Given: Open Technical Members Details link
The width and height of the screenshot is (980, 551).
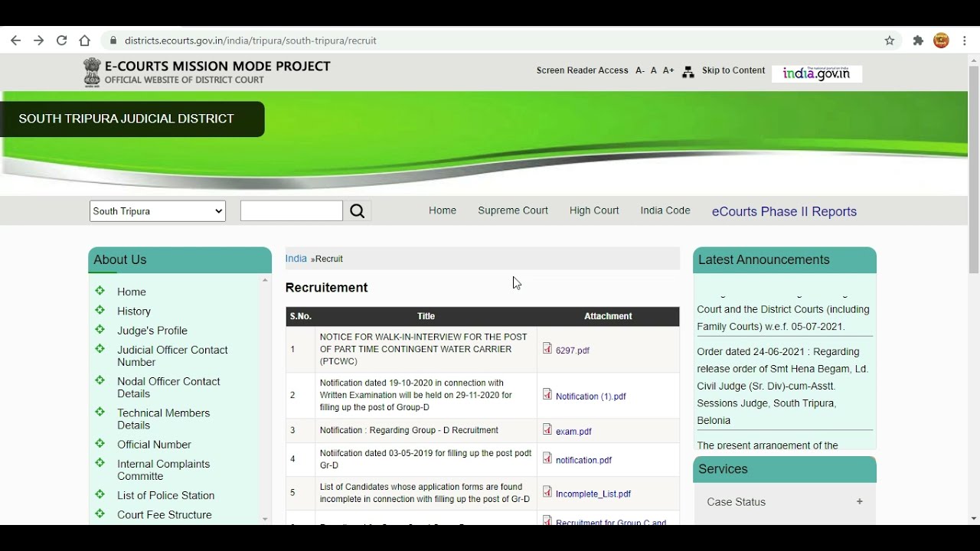Looking at the screenshot, I should pyautogui.click(x=163, y=419).
